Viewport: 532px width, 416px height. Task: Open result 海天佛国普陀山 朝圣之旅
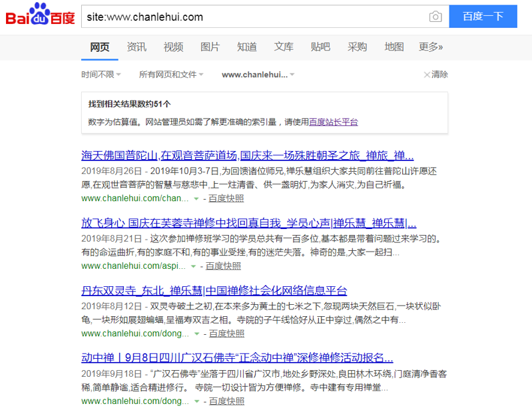tap(247, 156)
